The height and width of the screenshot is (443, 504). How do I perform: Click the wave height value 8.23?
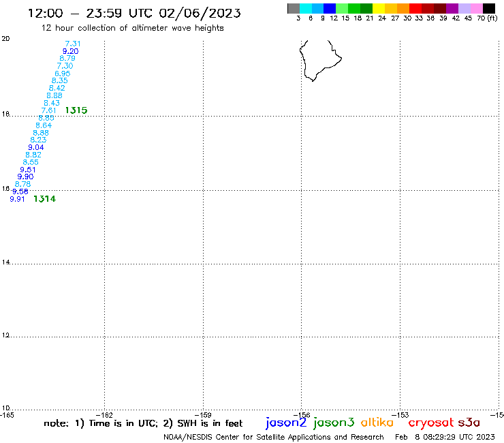[38, 140]
